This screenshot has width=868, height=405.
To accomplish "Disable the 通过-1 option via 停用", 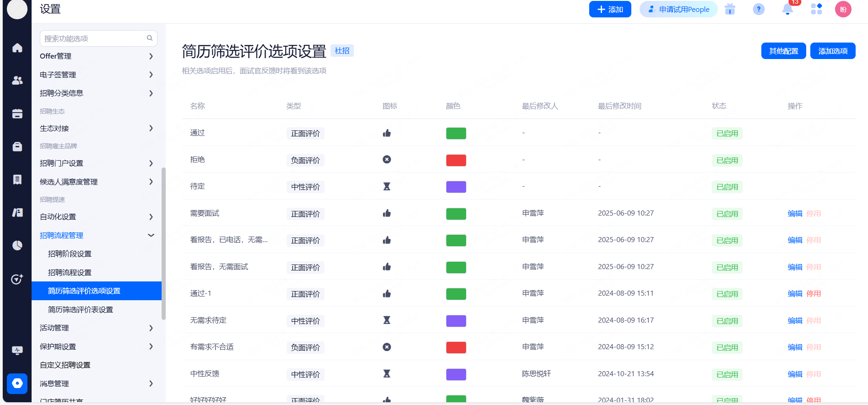I will click(814, 294).
